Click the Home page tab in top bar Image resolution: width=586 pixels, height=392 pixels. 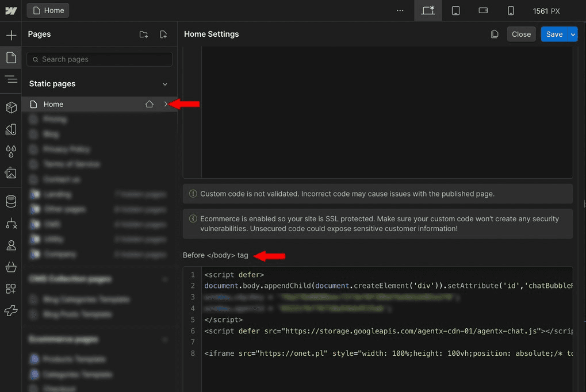tap(48, 10)
